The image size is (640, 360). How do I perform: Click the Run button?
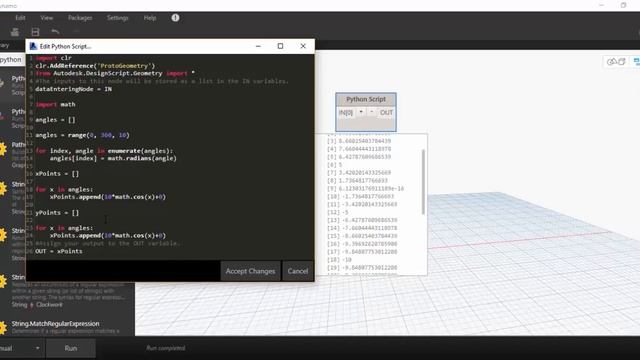pos(71,348)
